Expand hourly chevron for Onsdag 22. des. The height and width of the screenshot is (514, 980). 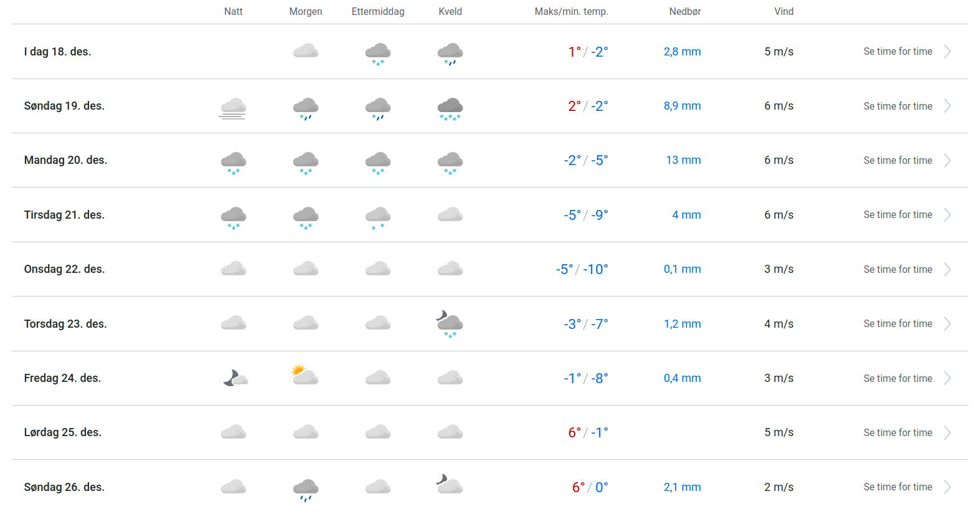coord(947,270)
